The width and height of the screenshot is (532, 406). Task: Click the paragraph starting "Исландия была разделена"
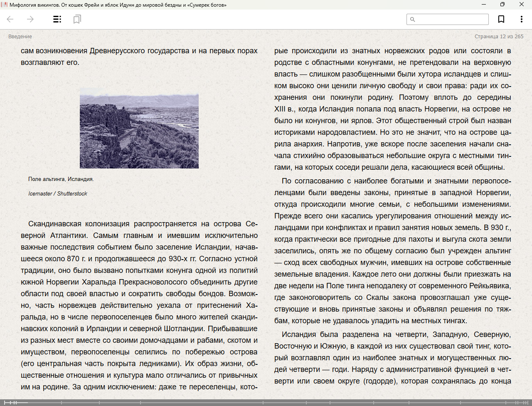pyautogui.click(x=392, y=358)
